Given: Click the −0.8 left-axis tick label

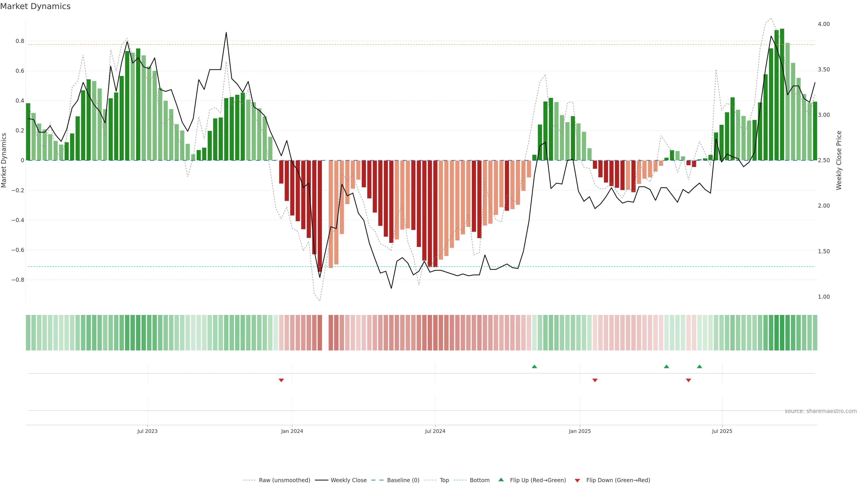Looking at the screenshot, I should click(x=18, y=280).
